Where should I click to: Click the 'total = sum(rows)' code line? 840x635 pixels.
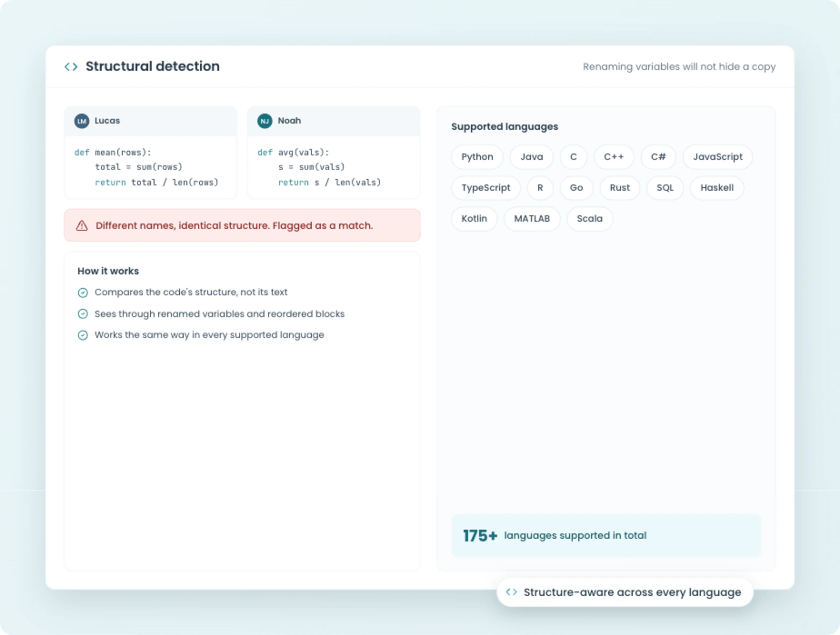click(x=138, y=167)
